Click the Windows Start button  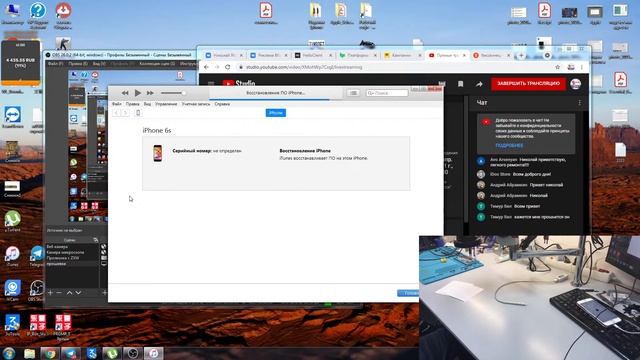pos(9,353)
